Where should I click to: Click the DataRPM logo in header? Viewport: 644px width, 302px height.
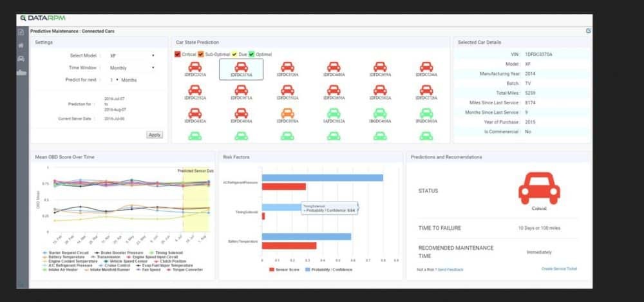42,18
